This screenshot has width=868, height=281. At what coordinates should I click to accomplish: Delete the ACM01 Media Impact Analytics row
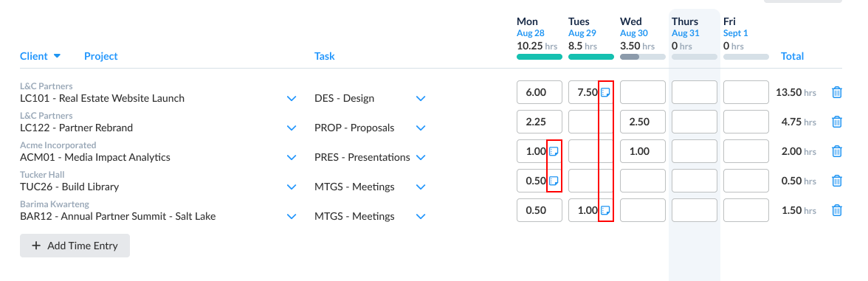837,151
